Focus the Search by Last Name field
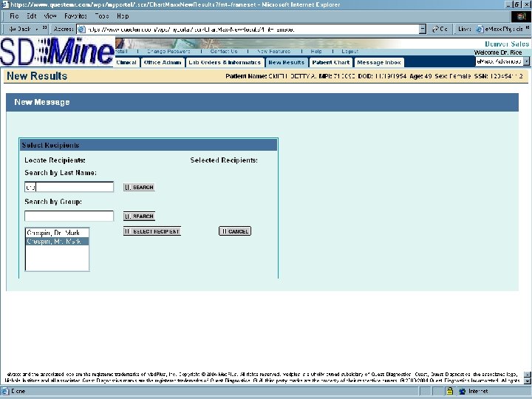This screenshot has height=399, width=532. (x=69, y=187)
